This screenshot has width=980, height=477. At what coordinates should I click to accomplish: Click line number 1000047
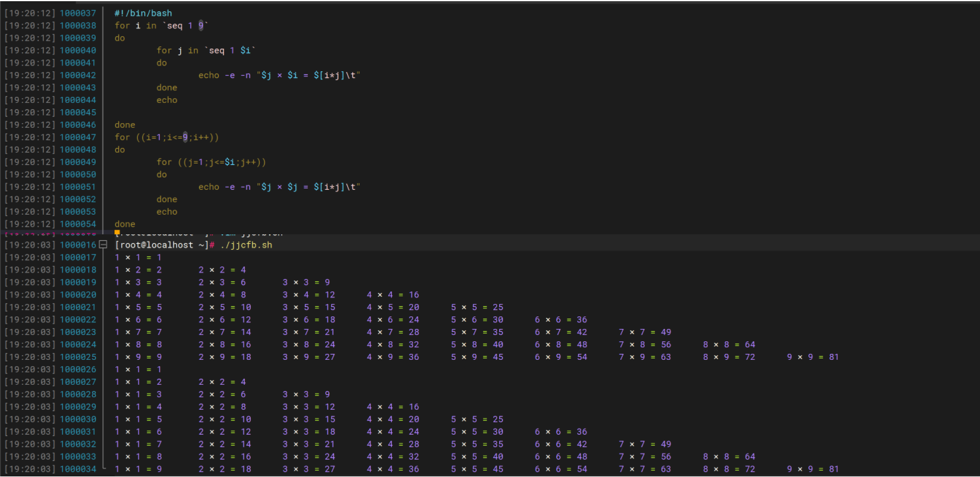pos(78,137)
